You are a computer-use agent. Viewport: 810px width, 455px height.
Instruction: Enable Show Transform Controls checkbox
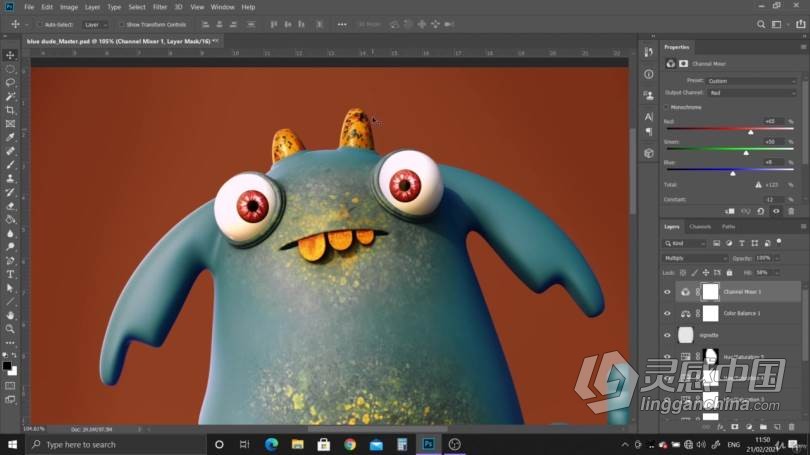coord(122,25)
